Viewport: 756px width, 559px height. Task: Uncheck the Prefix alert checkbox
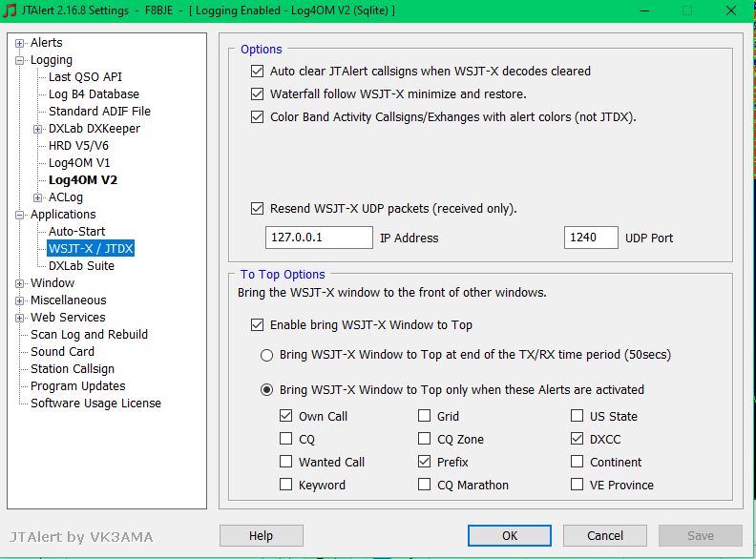[424, 461]
